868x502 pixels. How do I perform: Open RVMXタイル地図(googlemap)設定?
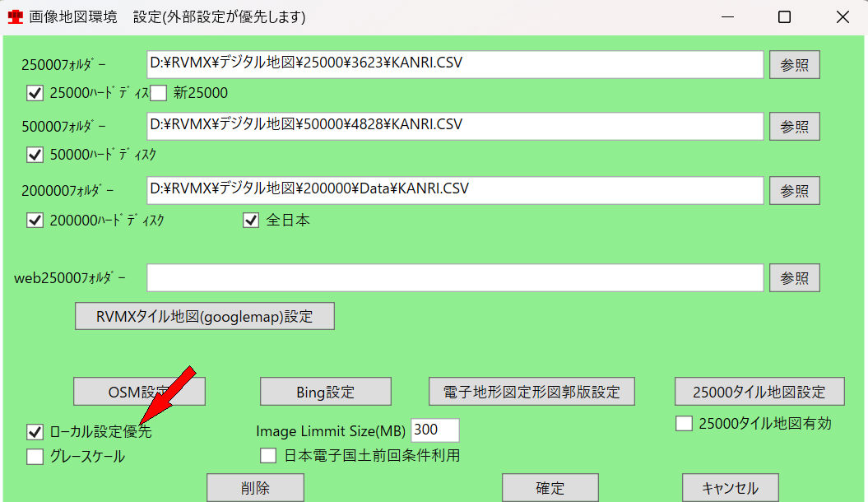pyautogui.click(x=204, y=316)
